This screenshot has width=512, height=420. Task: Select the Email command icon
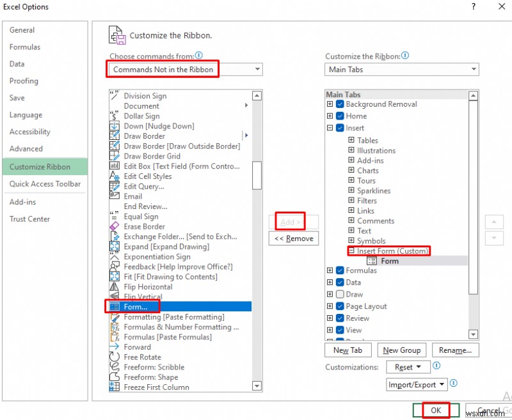(116, 196)
